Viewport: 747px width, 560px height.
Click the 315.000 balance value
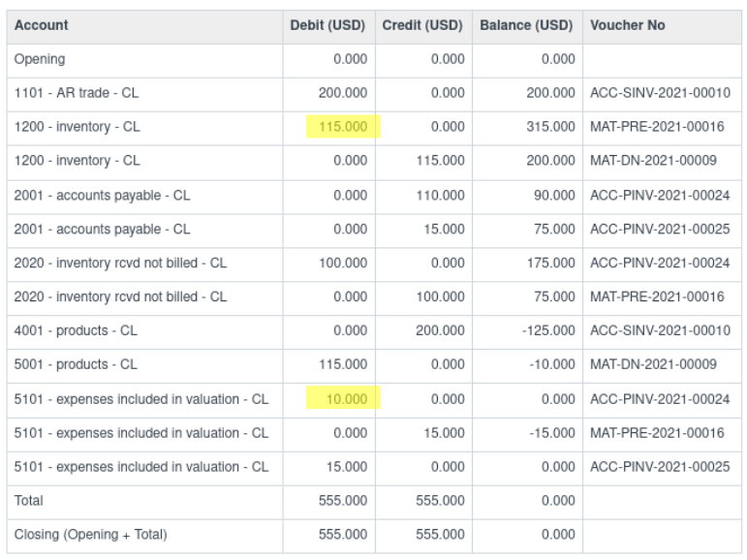click(550, 127)
